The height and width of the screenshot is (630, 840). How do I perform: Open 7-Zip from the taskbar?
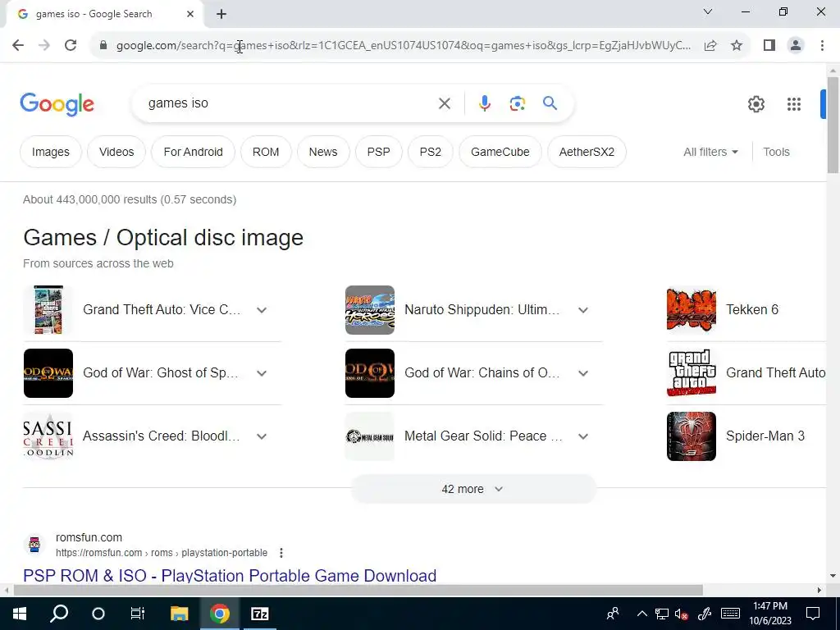pyautogui.click(x=260, y=614)
